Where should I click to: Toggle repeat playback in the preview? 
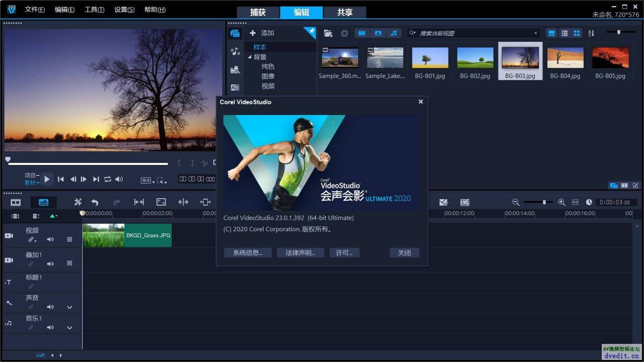click(x=108, y=179)
